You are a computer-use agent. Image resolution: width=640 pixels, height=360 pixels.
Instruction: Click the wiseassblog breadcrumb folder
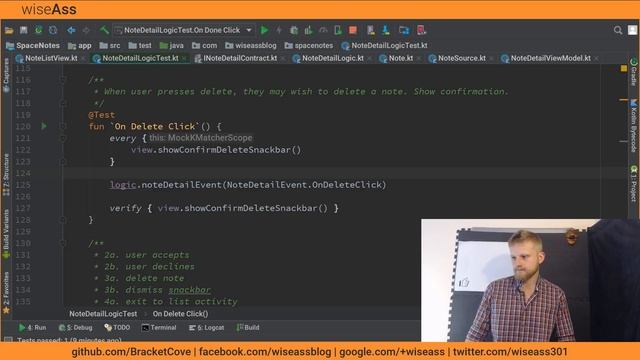coord(251,45)
